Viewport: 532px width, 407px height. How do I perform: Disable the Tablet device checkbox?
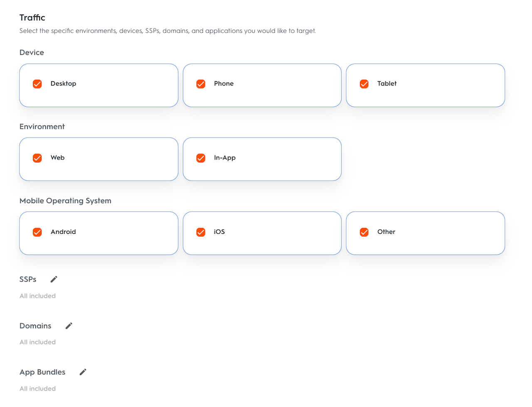pos(364,84)
